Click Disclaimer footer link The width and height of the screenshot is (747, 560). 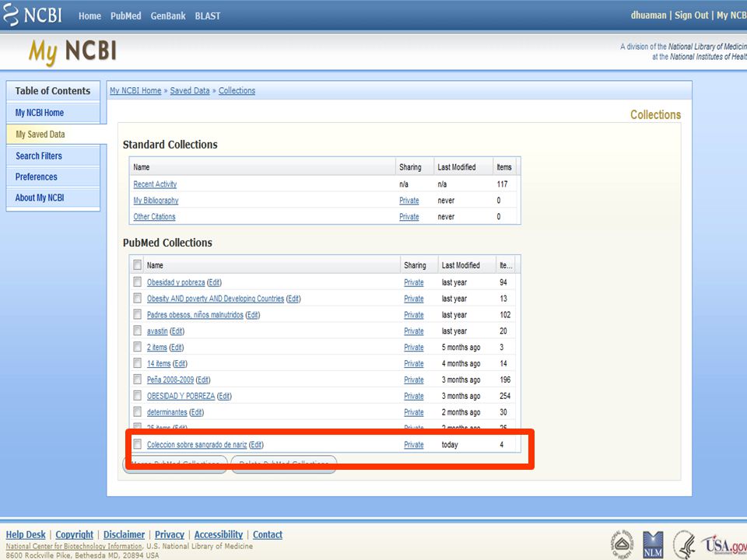coord(124,534)
